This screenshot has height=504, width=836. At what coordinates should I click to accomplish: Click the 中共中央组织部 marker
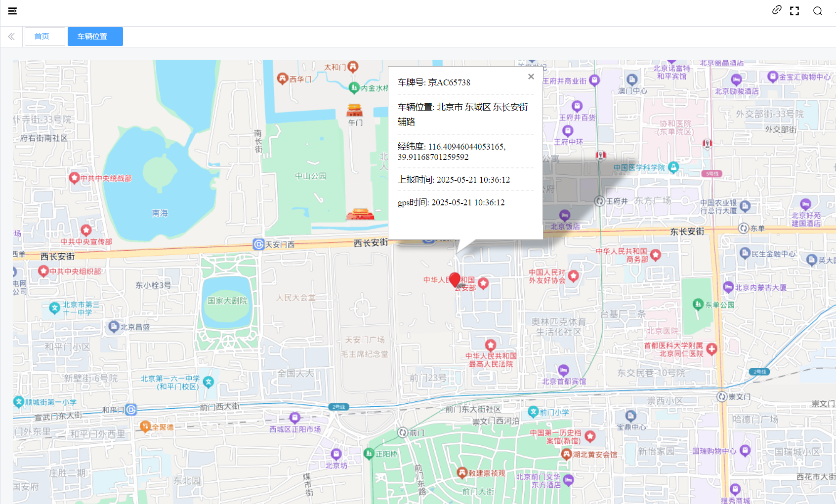[x=43, y=271]
